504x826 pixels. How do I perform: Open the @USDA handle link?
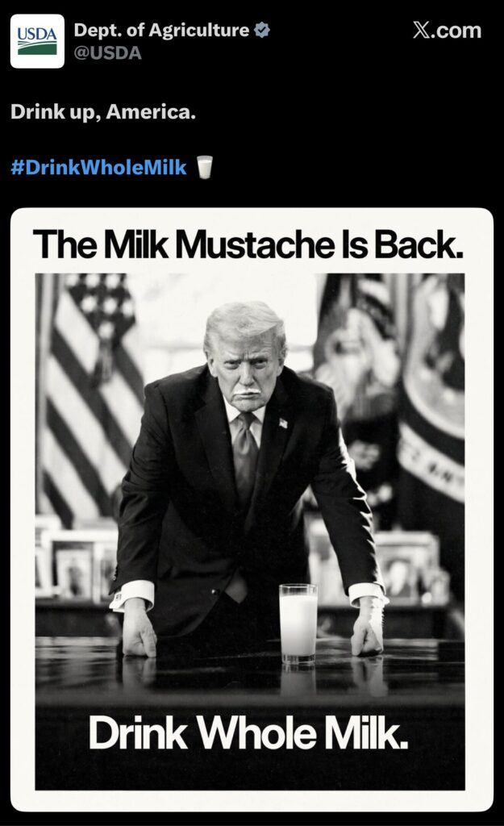coord(108,53)
